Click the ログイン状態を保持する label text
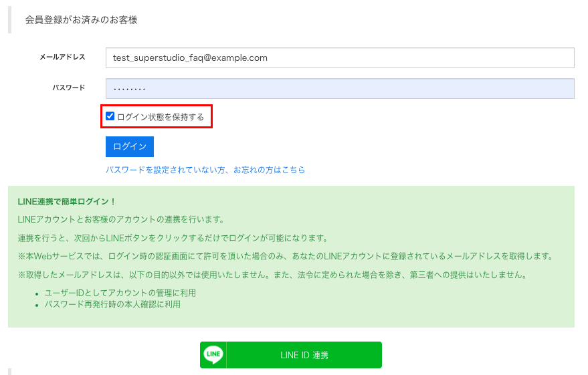This screenshot has width=588, height=375. click(x=161, y=117)
